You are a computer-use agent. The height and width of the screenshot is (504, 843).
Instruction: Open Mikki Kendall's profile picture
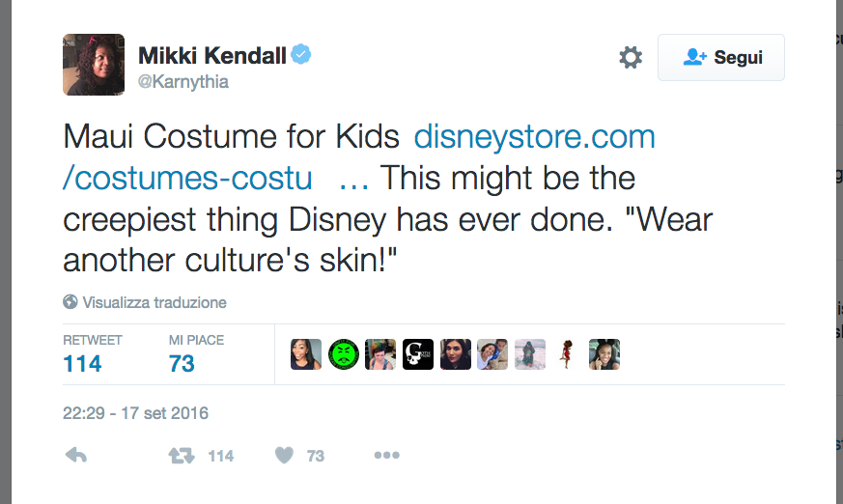[94, 65]
